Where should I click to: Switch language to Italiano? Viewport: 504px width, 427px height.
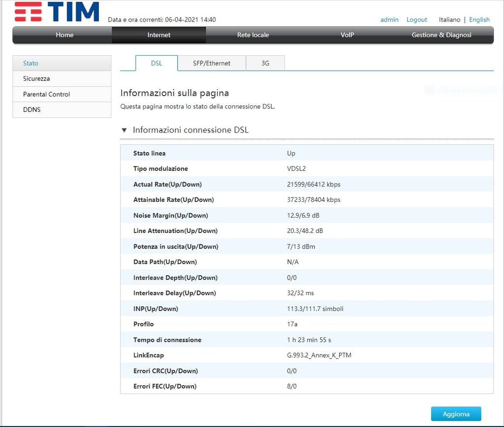click(449, 20)
